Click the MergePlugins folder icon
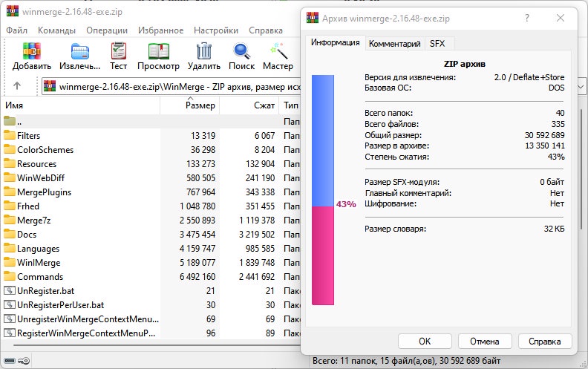The height and width of the screenshot is (369, 588). pyautogui.click(x=10, y=192)
